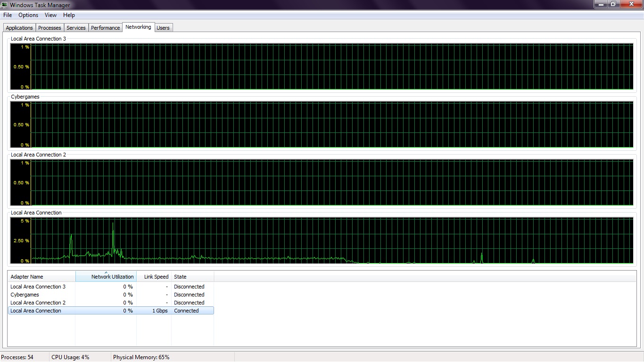This screenshot has height=362, width=644.
Task: Open the View menu
Action: click(x=50, y=15)
